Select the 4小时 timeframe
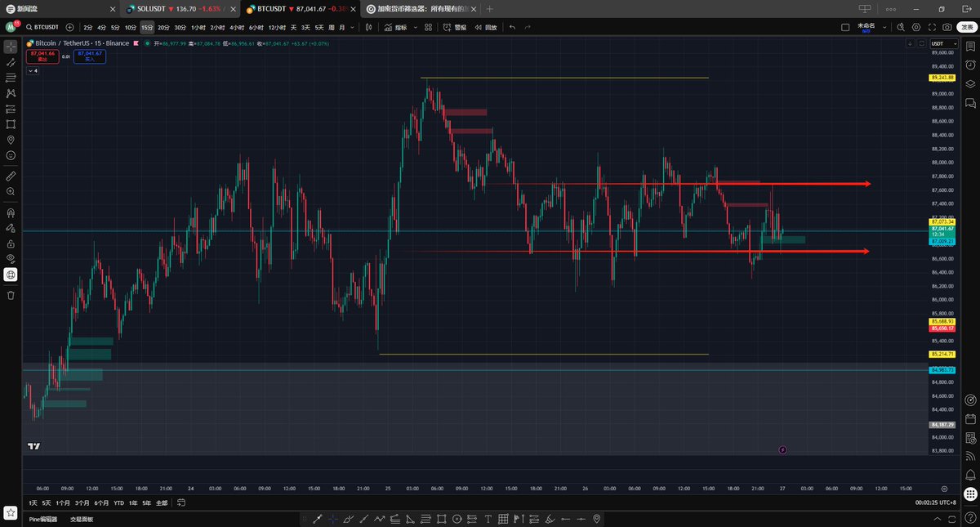 [237, 27]
